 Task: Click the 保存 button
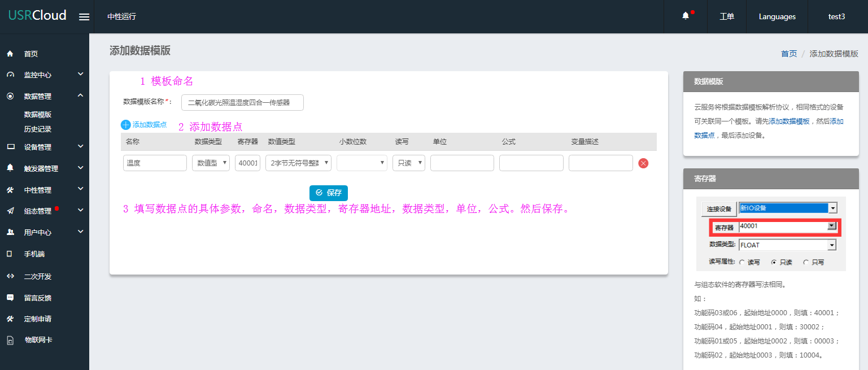[x=329, y=193]
